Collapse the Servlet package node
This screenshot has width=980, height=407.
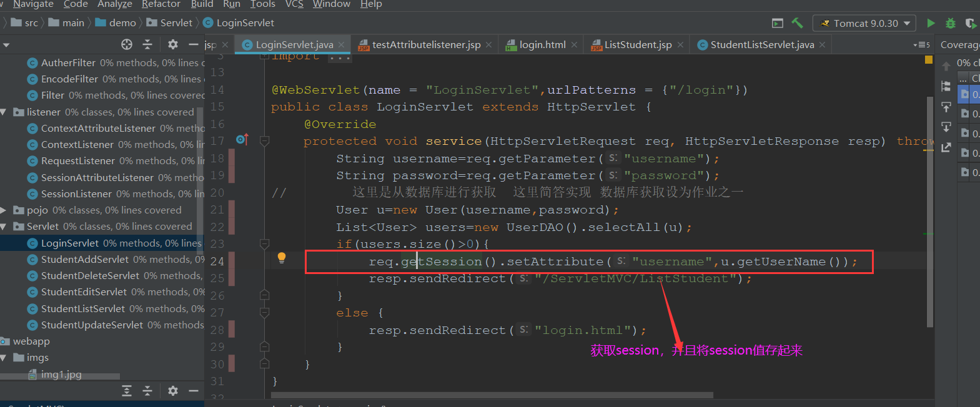4,227
